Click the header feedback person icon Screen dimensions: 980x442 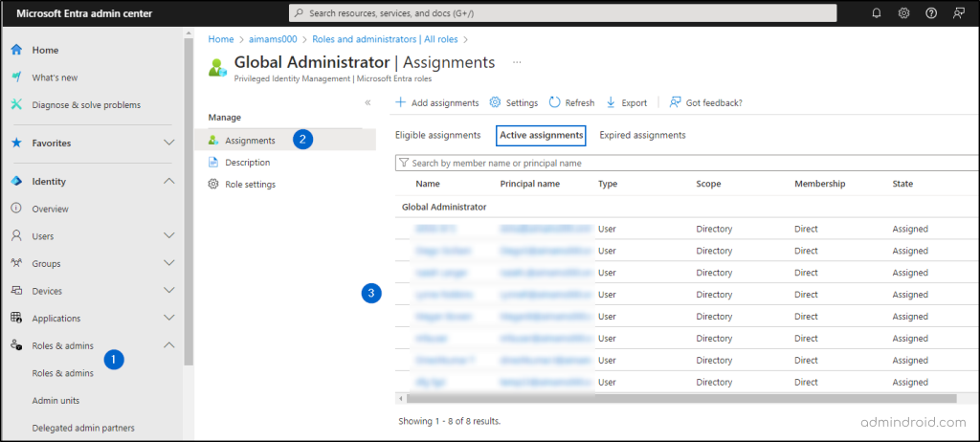click(x=959, y=13)
